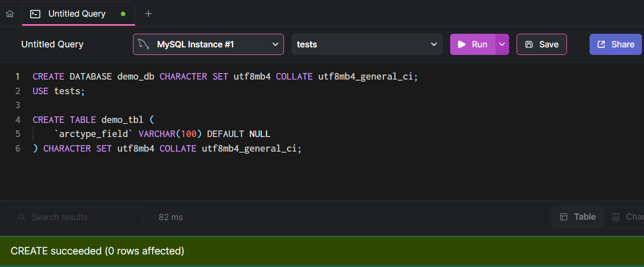Click the Untitled Query title to rename it
644x267 pixels.
coord(52,44)
